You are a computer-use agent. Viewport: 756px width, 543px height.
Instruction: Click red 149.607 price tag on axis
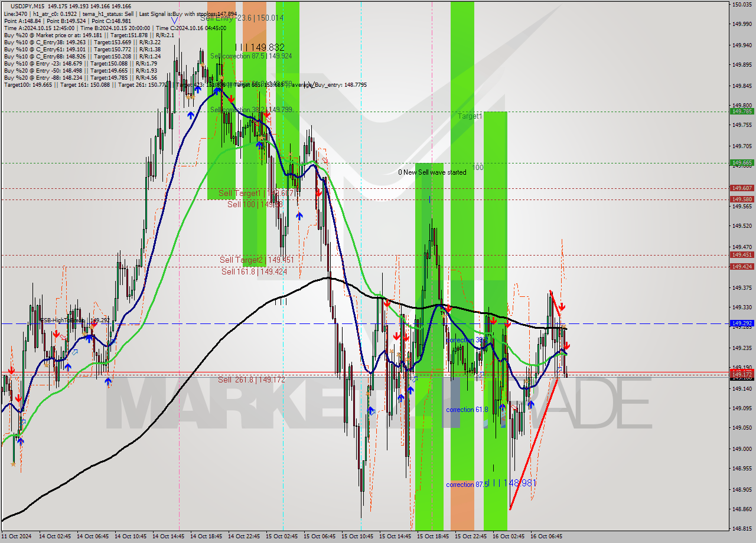pos(742,188)
